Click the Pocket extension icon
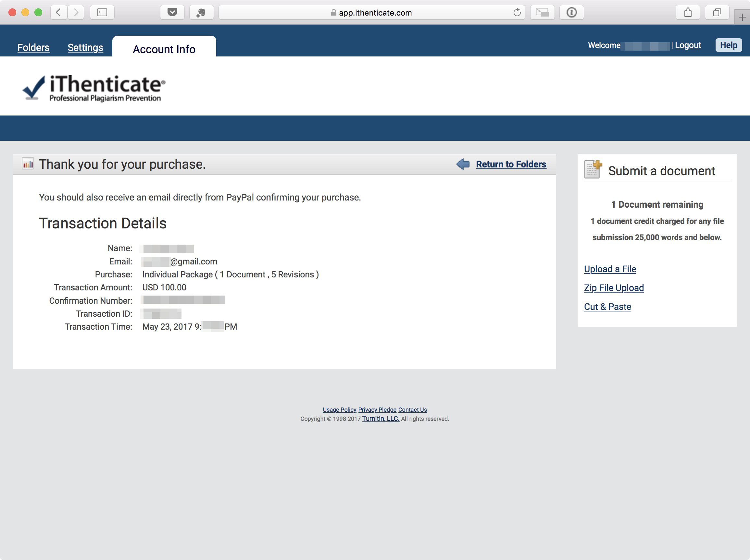 172,13
